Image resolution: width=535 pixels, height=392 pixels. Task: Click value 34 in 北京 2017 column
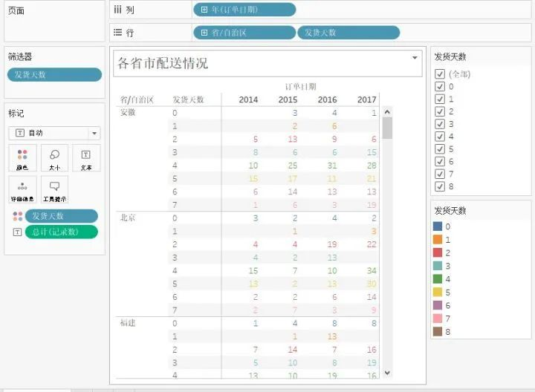pyautogui.click(x=372, y=271)
